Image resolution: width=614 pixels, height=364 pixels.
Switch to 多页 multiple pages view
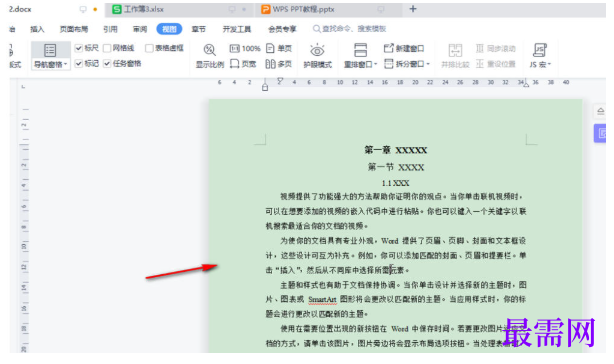coord(278,64)
